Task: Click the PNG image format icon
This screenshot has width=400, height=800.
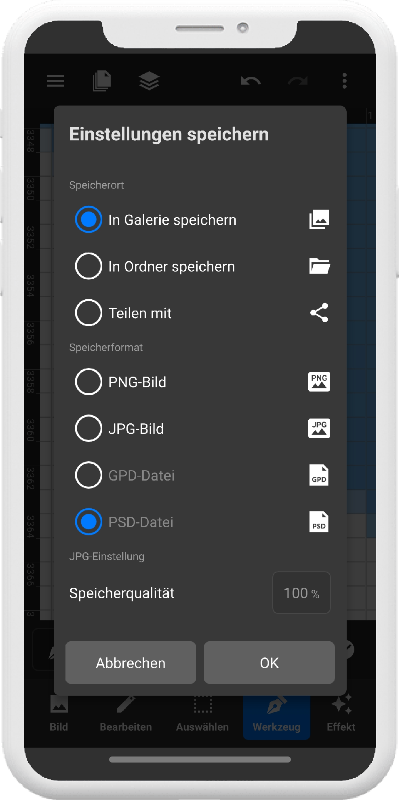Action: (319, 382)
